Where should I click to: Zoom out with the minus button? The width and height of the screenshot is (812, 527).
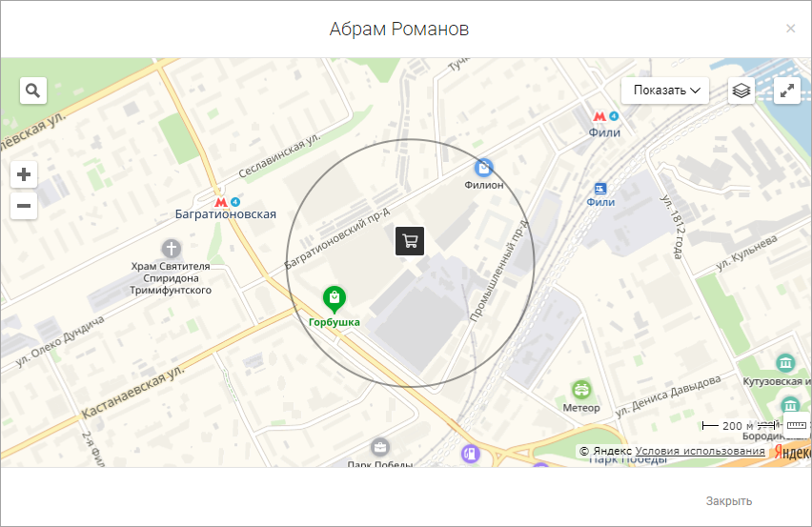[x=24, y=206]
